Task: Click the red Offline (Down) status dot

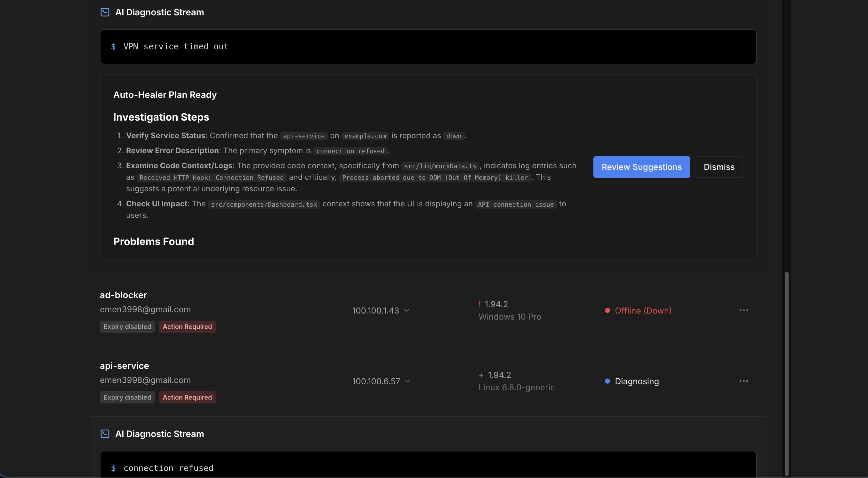Action: point(607,310)
